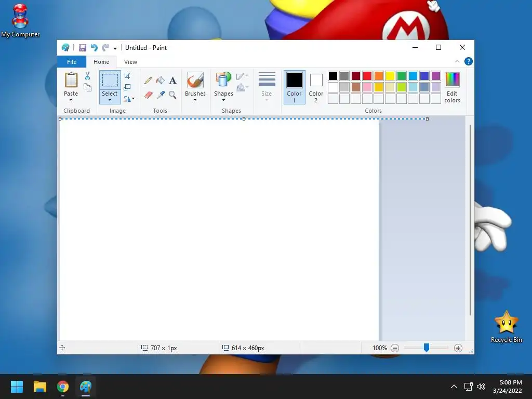Activate the Select rectangle tool
Screen dimensions: 532x399
coord(110,81)
